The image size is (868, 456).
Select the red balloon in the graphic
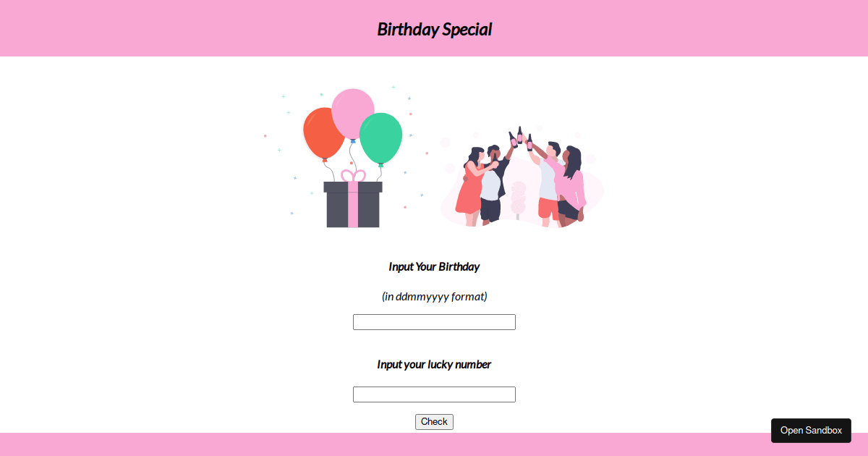323,133
